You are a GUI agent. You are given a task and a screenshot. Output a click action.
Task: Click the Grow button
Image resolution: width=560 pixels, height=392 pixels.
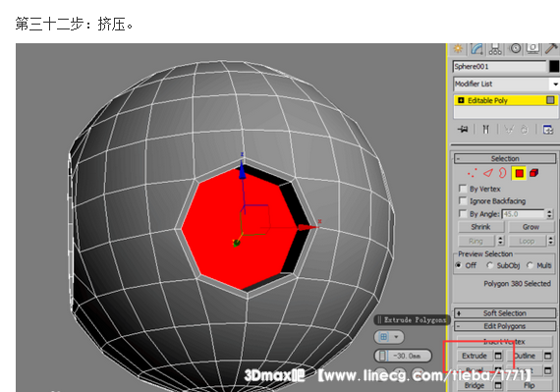(531, 227)
